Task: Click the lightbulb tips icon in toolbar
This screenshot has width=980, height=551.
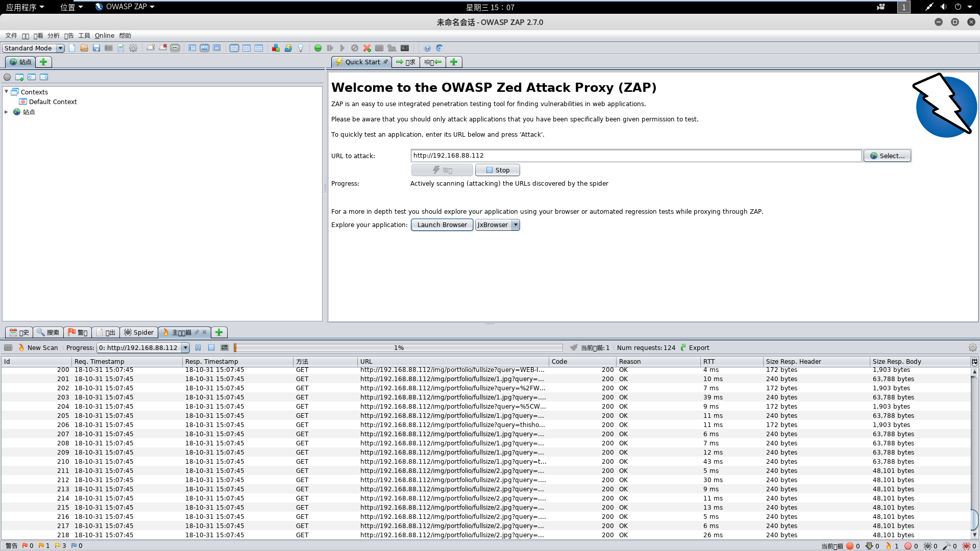Action: point(301,48)
